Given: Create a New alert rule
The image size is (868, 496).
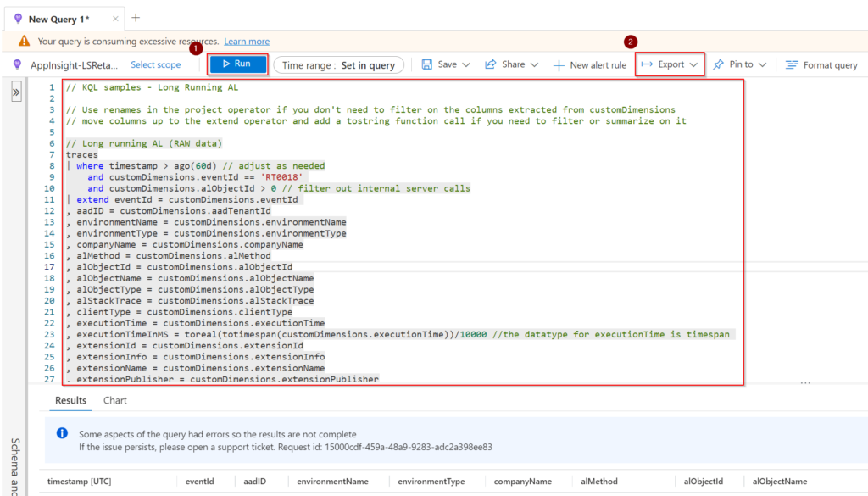Looking at the screenshot, I should point(590,64).
